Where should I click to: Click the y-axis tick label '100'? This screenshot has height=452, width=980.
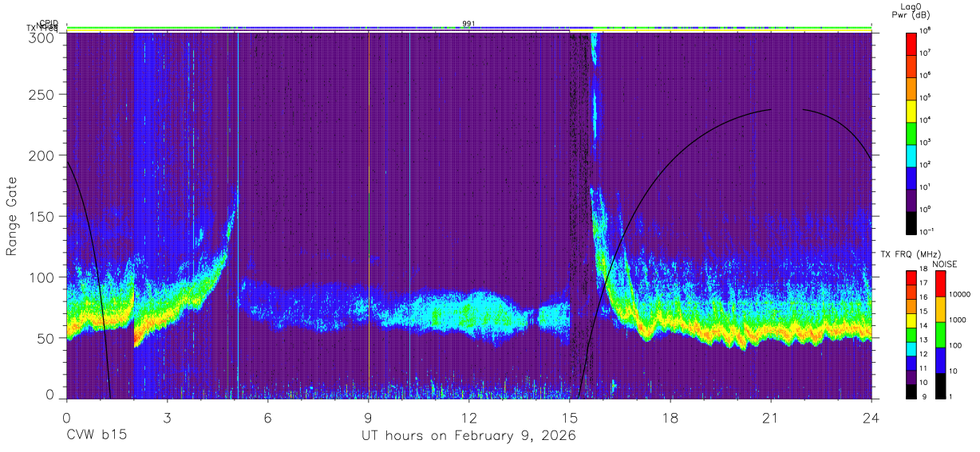click(41, 277)
